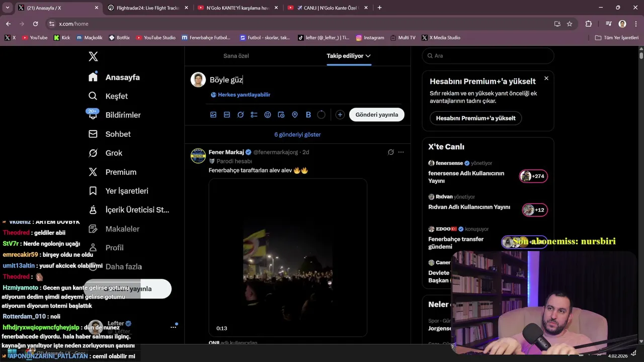The image size is (644, 362).
Task: View site information icon in address bar
Action: [x=51, y=24]
